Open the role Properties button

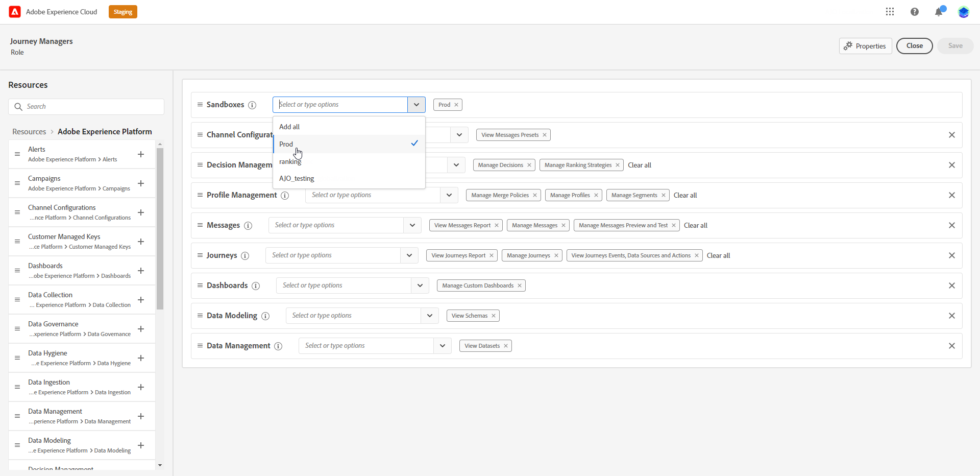click(865, 46)
